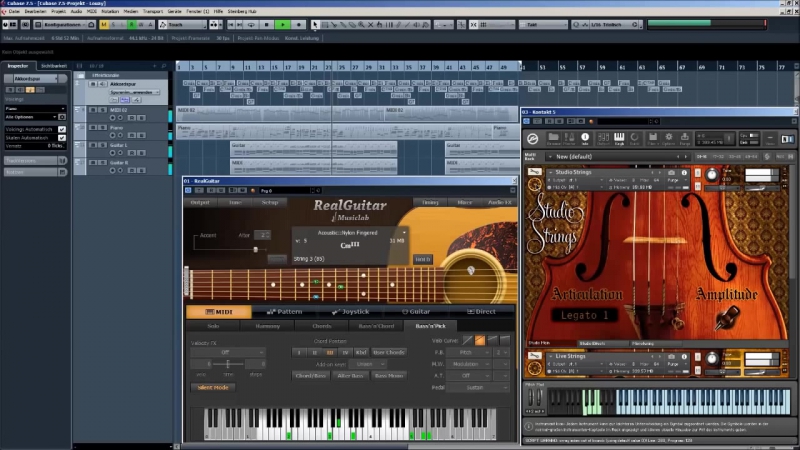This screenshot has width=800, height=450.
Task: Open Kontakt Options gear icon
Action: [x=668, y=138]
